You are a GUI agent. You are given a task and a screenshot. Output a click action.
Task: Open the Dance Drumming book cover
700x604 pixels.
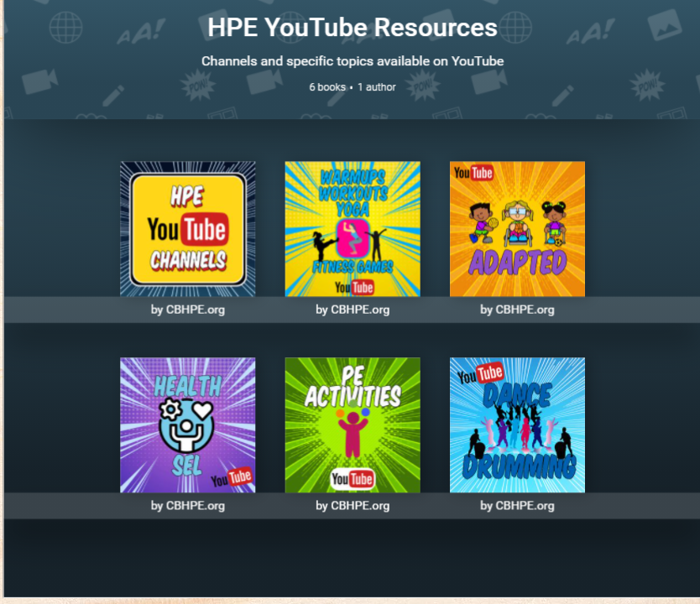coord(517,424)
